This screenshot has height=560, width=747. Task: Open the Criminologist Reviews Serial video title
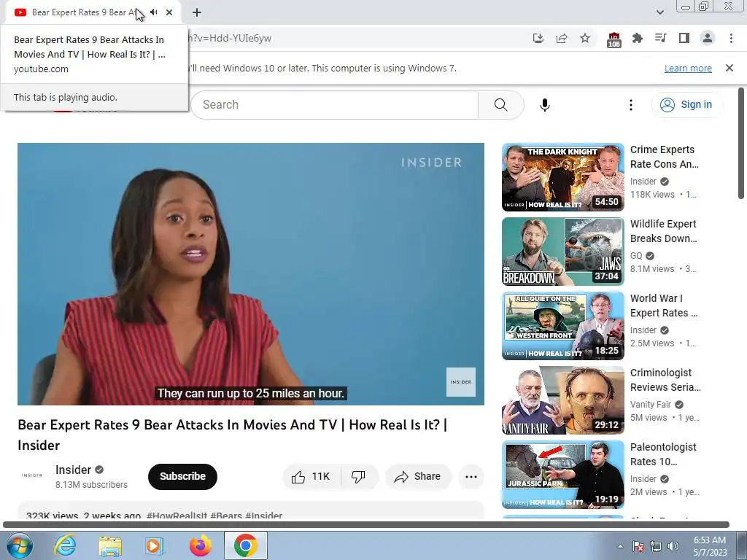point(665,380)
